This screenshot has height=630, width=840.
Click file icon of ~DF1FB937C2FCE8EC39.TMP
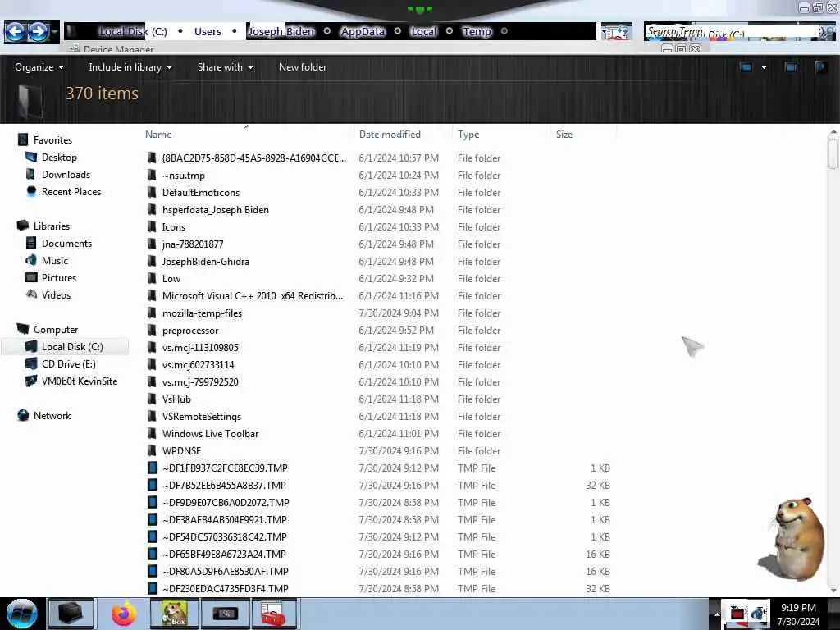[152, 468]
